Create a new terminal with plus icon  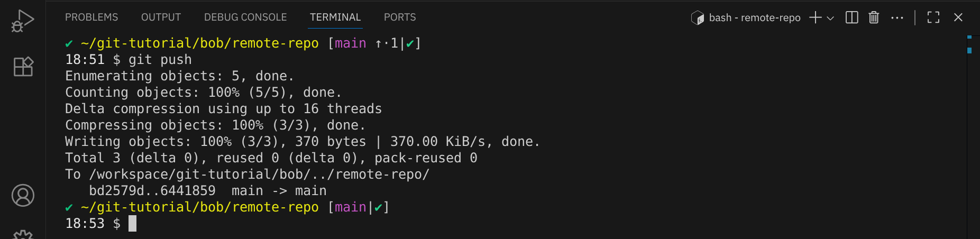[x=816, y=17]
